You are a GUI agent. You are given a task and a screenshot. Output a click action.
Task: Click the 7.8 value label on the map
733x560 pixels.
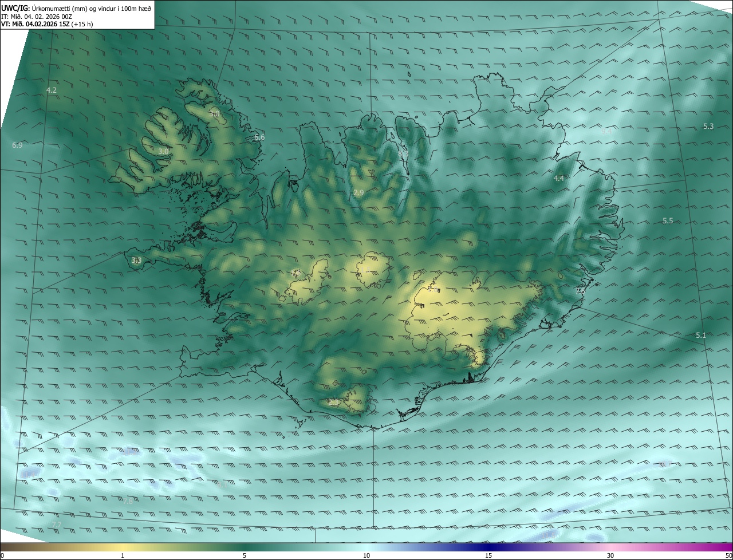click(x=128, y=502)
